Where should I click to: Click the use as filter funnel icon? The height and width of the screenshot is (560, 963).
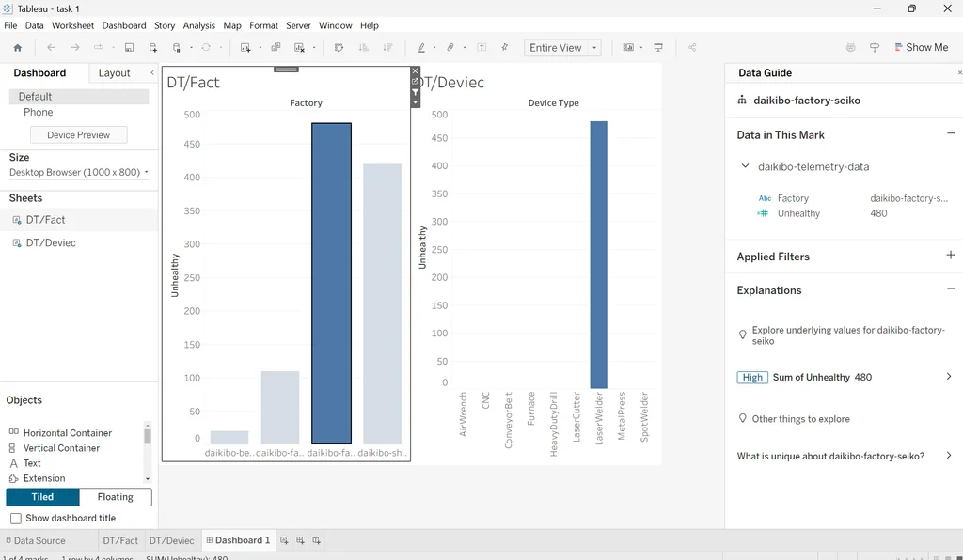coord(415,93)
